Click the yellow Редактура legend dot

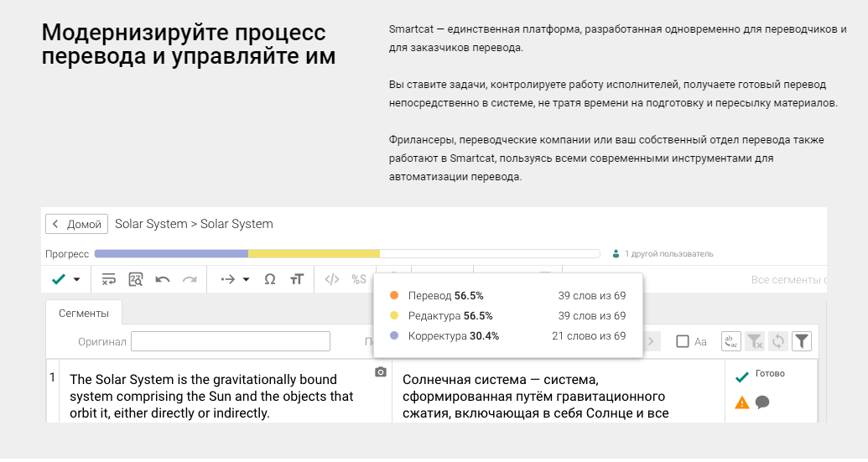[394, 315]
